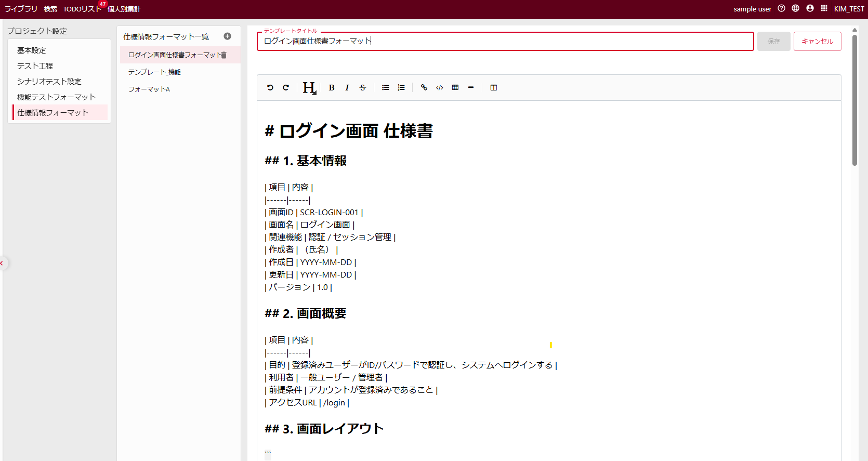This screenshot has width=868, height=461.
Task: Open the heading level dropdown
Action: tap(309, 88)
